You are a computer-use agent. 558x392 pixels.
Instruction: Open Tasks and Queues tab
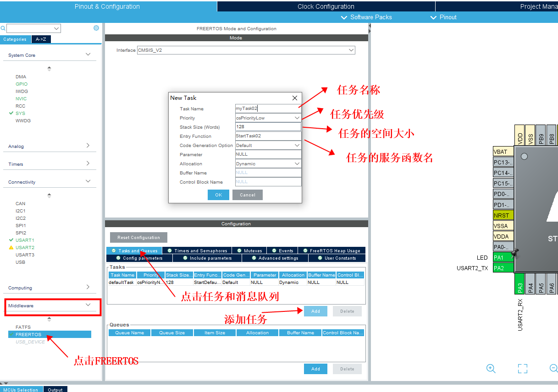134,250
